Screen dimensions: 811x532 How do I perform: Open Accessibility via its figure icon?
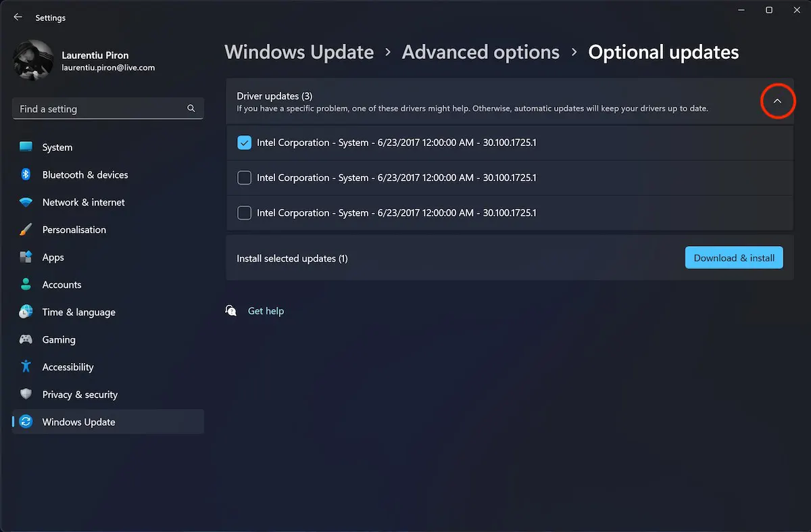pyautogui.click(x=26, y=366)
